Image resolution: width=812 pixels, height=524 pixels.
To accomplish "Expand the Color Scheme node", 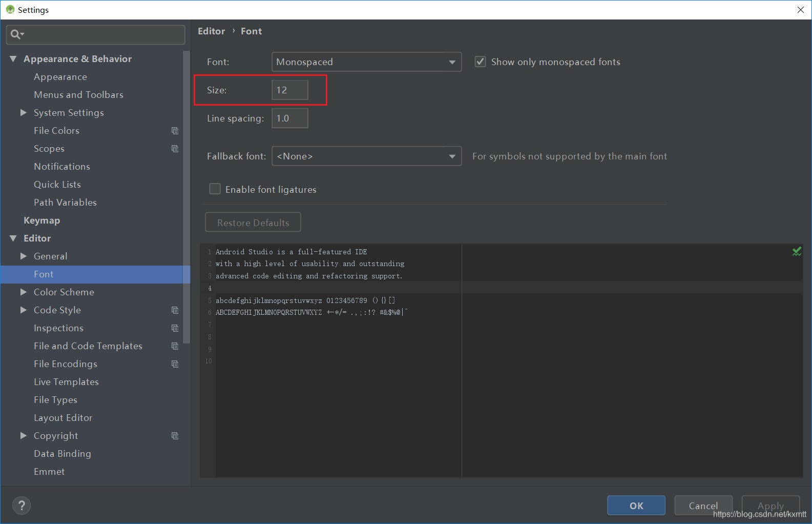I will pos(23,292).
